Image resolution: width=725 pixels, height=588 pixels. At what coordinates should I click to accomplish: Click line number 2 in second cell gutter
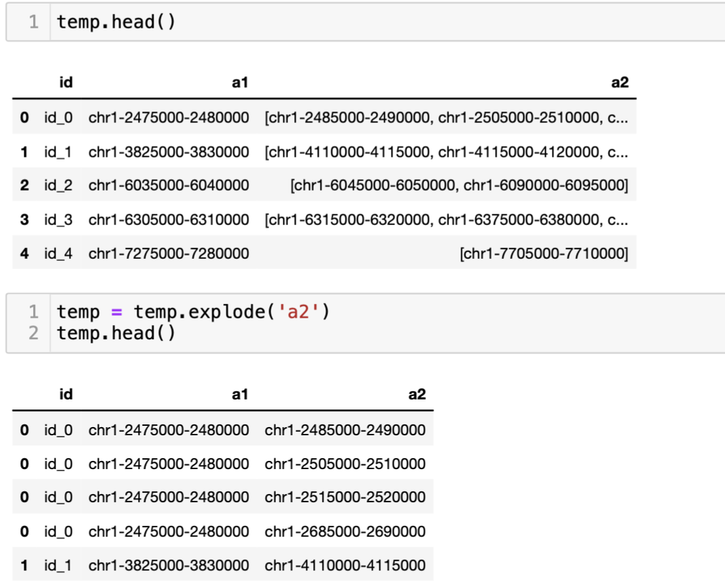[x=34, y=333]
